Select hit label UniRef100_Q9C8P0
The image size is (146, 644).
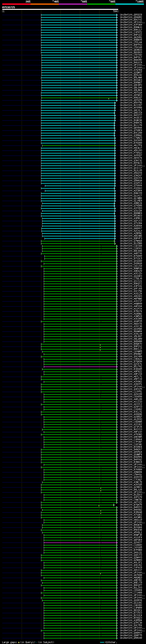131,85
